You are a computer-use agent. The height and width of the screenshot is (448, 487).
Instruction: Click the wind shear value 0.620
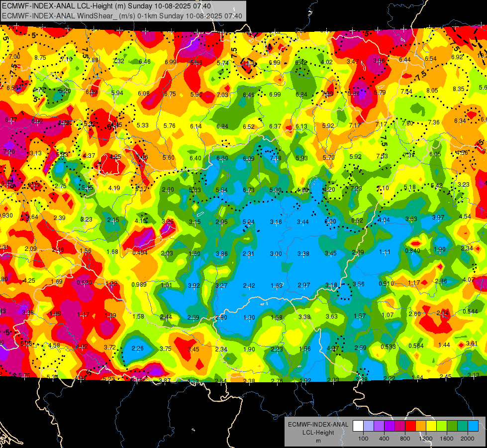(84, 283)
